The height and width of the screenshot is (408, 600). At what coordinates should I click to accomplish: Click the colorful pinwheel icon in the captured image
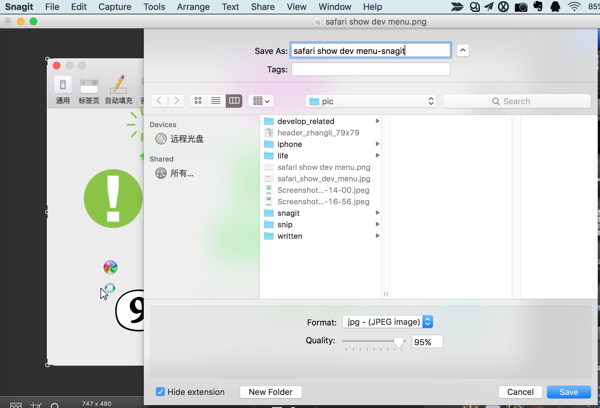[x=110, y=267]
